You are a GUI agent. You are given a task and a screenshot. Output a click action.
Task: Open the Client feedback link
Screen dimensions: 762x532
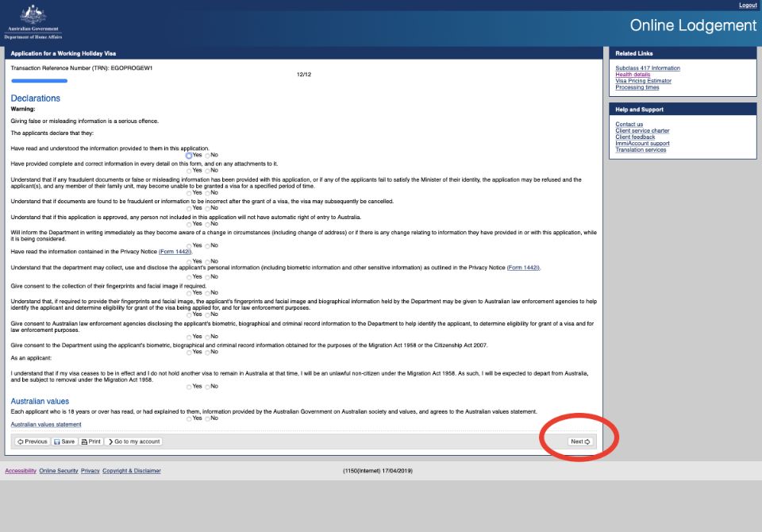tap(635, 137)
